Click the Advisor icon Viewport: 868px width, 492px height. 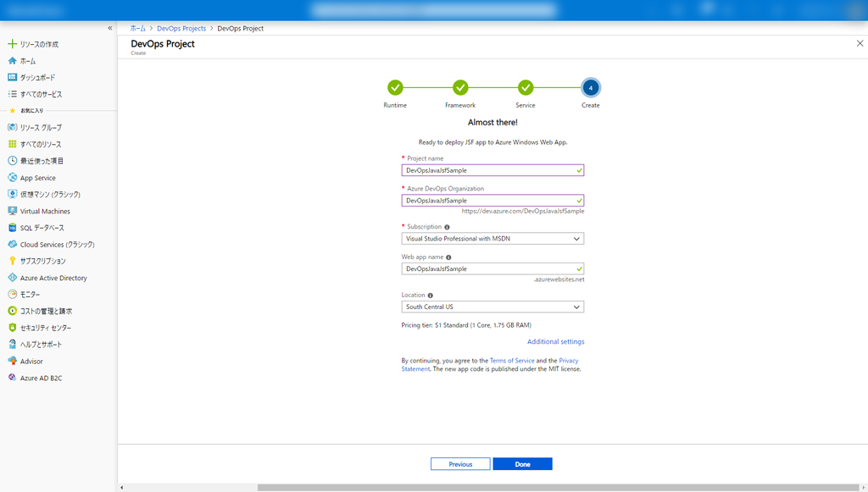12,361
